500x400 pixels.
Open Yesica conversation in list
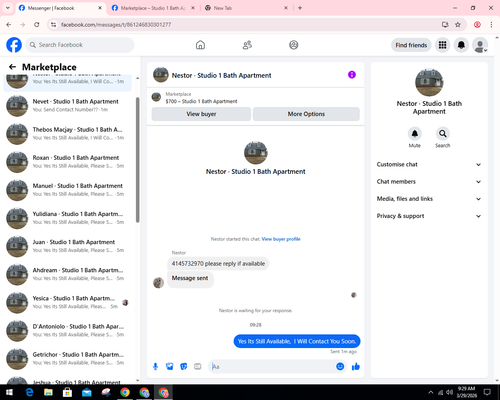coord(68,302)
